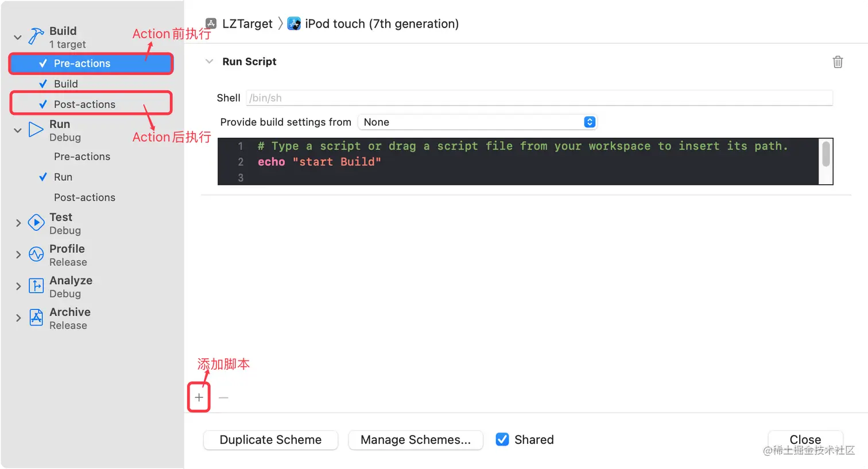Click the Analyze section icon

[36, 286]
